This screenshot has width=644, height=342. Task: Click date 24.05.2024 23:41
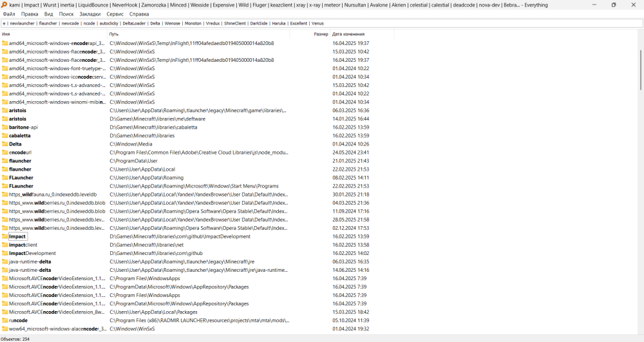[x=351, y=152]
